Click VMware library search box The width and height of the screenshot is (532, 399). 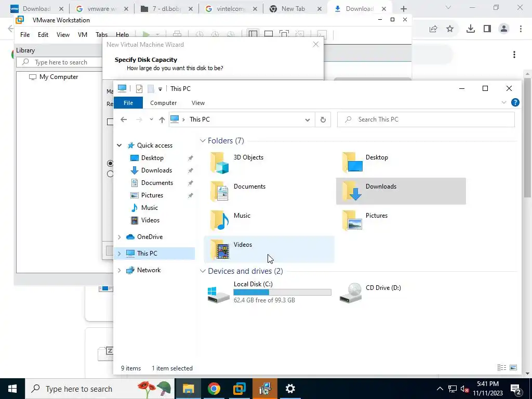59,62
